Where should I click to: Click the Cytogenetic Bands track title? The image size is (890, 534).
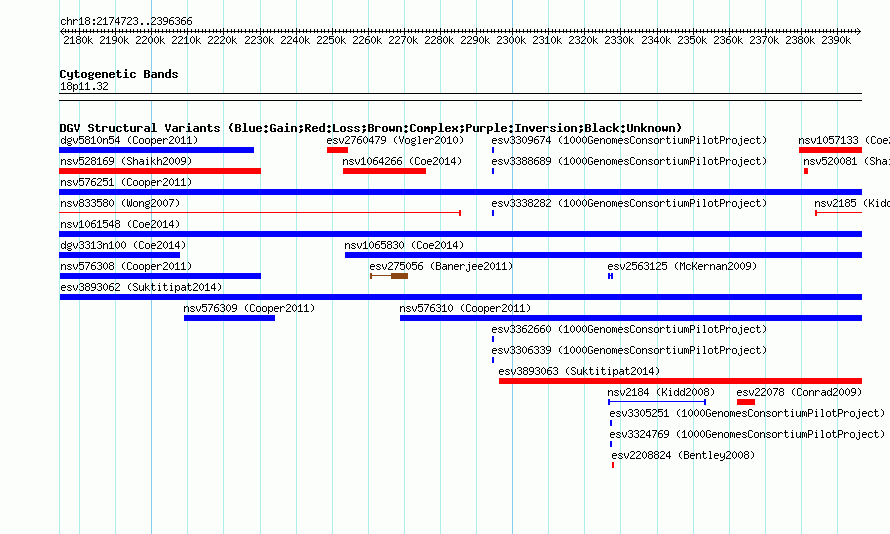119,74
